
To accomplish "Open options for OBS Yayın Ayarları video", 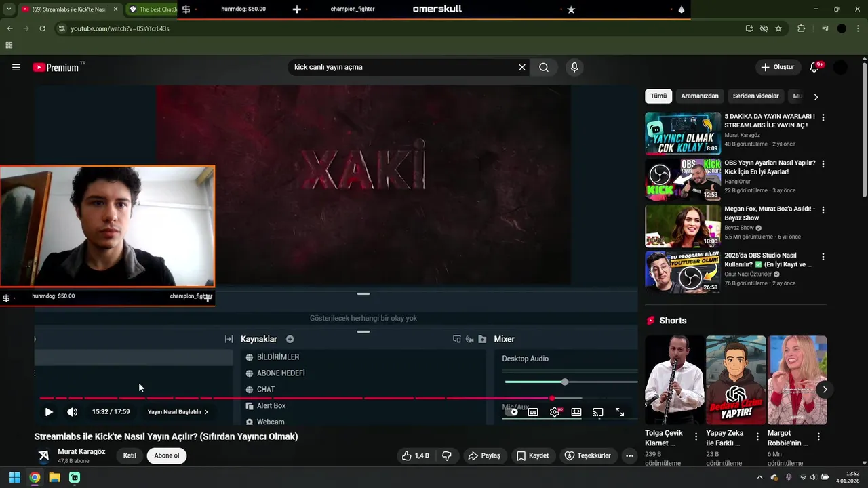I will [823, 164].
